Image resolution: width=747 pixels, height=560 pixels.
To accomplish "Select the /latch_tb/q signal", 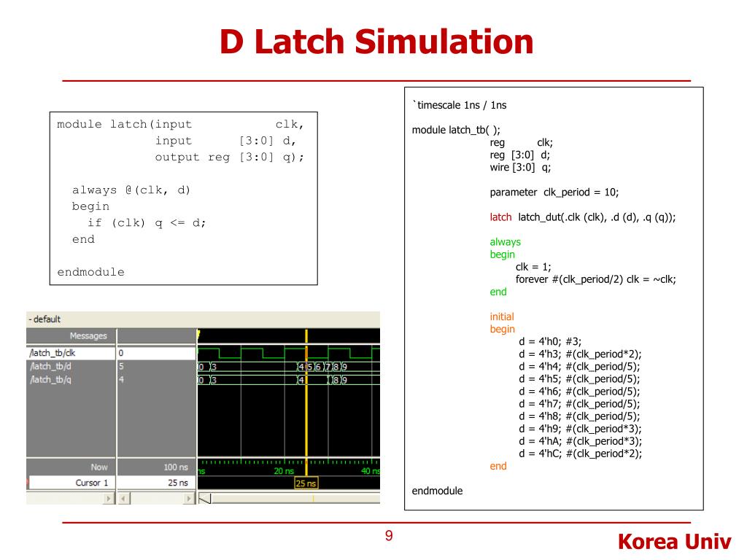I will click(50, 379).
